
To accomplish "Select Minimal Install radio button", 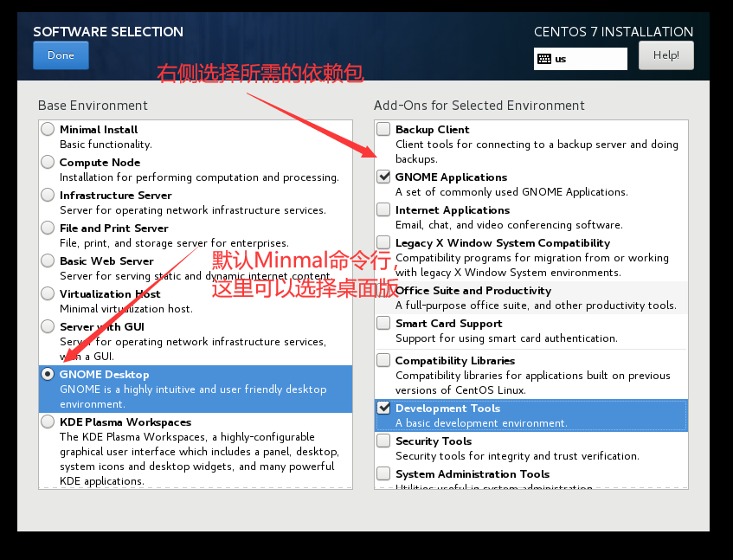I will pos(48,129).
